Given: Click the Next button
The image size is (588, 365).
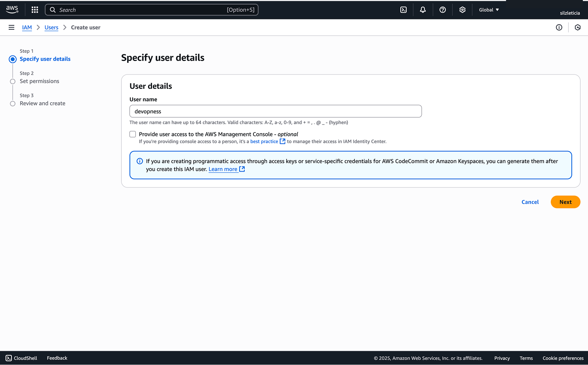Looking at the screenshot, I should [x=565, y=202].
